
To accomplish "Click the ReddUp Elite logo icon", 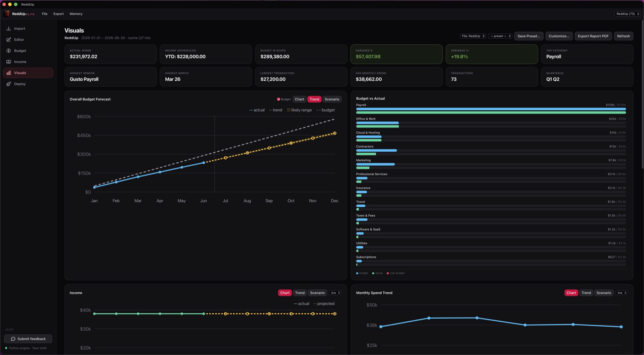I will click(7, 14).
